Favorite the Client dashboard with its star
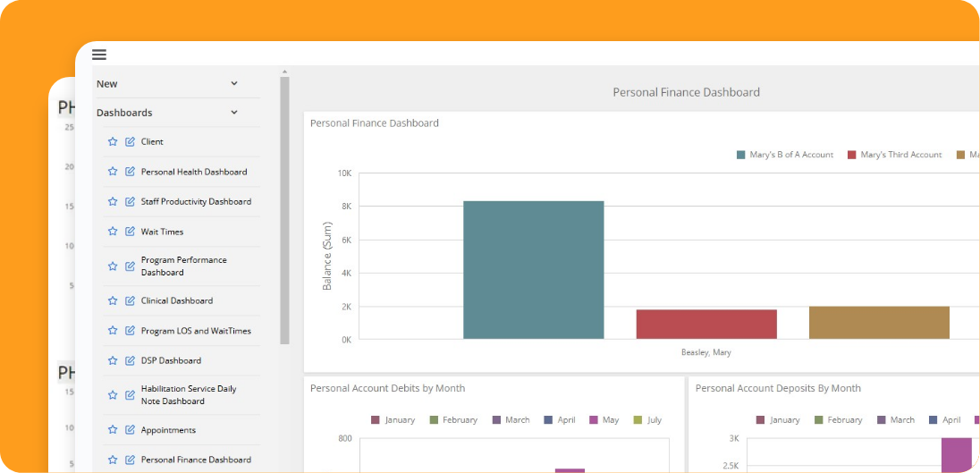The width and height of the screenshot is (980, 473). click(113, 141)
